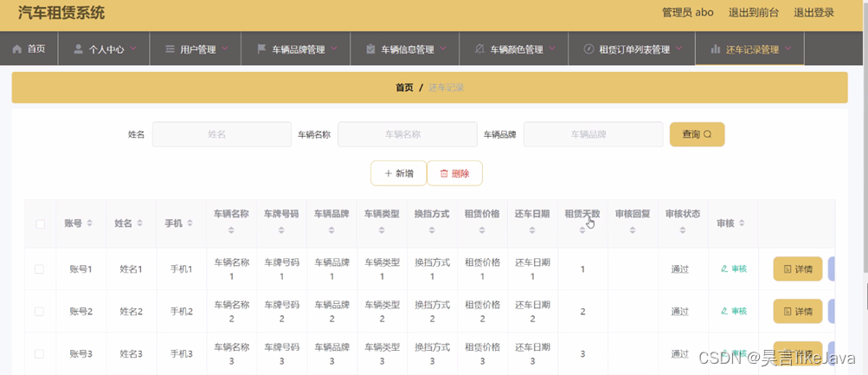Image resolution: width=868 pixels, height=375 pixels.
Task: Sort table by 账号 column arrows
Action: (90, 223)
